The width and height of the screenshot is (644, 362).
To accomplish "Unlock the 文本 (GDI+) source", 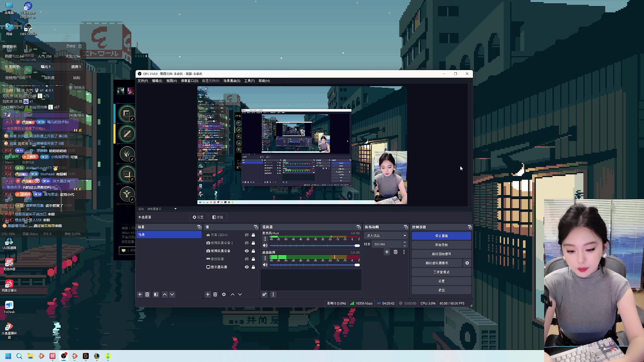I will [x=254, y=235].
